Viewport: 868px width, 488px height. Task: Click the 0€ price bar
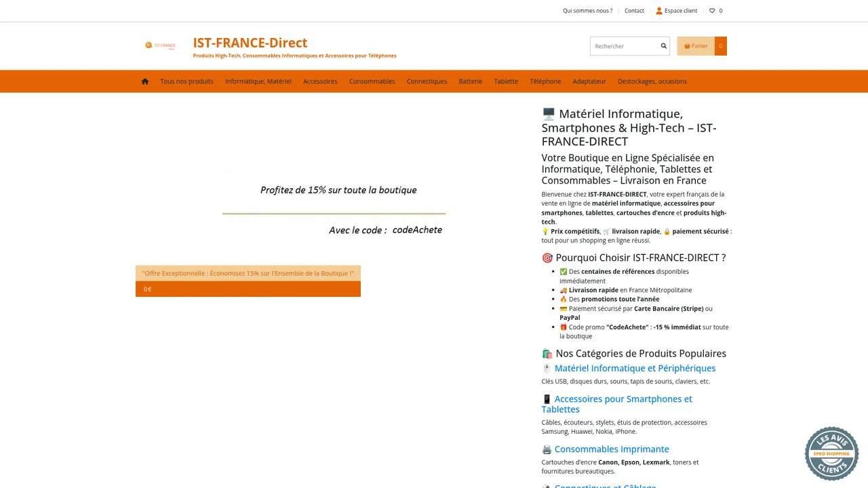[x=248, y=289]
